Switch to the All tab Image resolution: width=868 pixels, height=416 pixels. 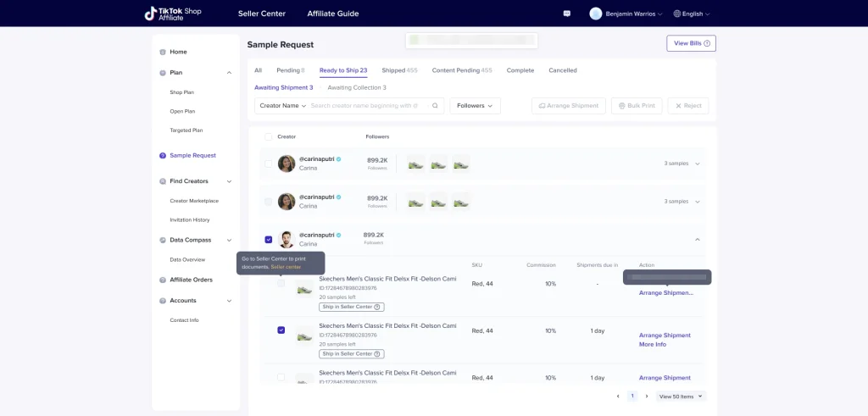click(258, 70)
